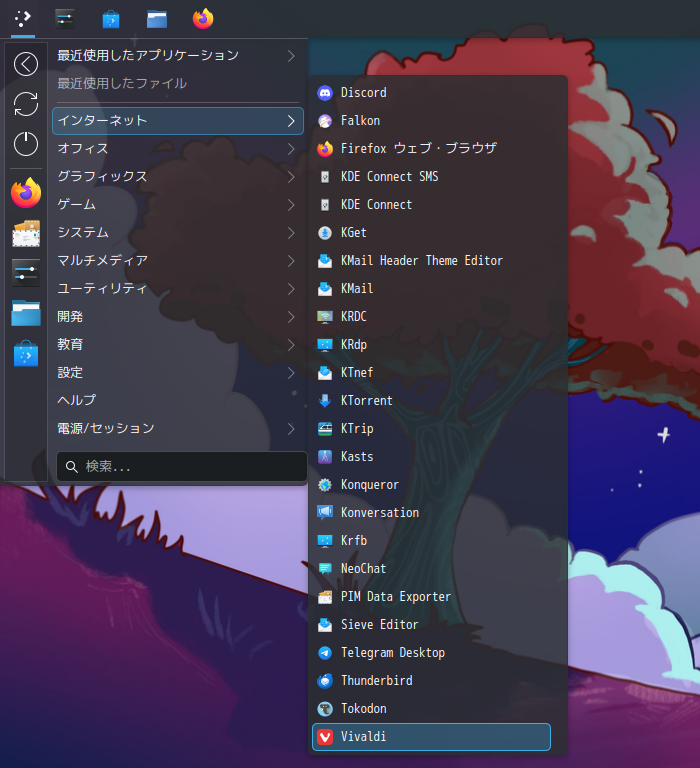Click the 検索 search field
The height and width of the screenshot is (768, 700).
(182, 467)
